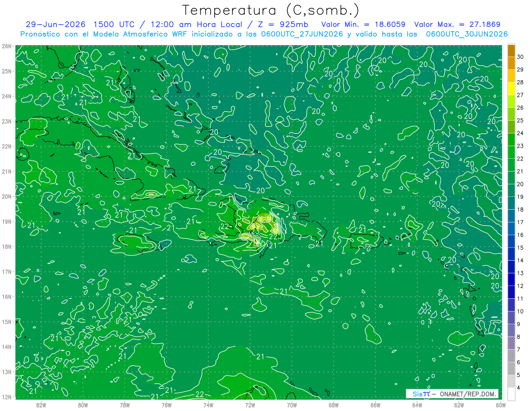532x411 pixels.
Task: Click the '74W' longitude axis label
Action: click(x=208, y=405)
